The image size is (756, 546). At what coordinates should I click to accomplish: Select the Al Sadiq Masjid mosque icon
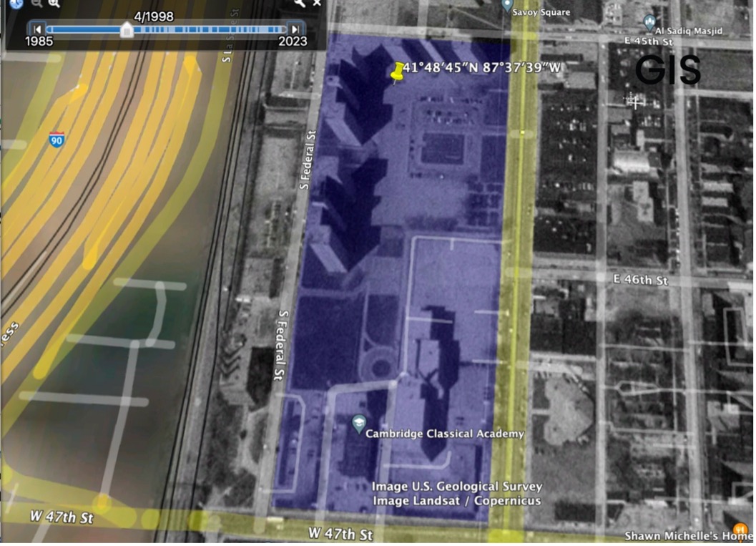[649, 21]
